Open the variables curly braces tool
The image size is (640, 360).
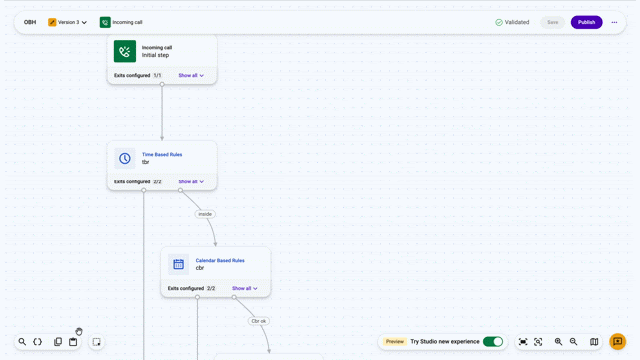click(38, 342)
